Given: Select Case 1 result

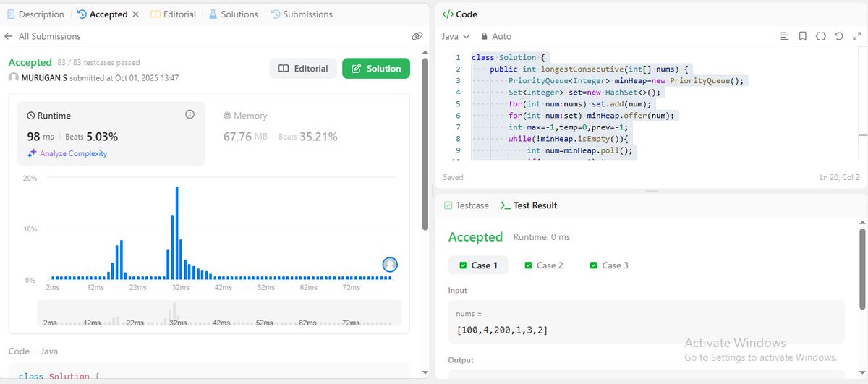Looking at the screenshot, I should click(x=478, y=265).
